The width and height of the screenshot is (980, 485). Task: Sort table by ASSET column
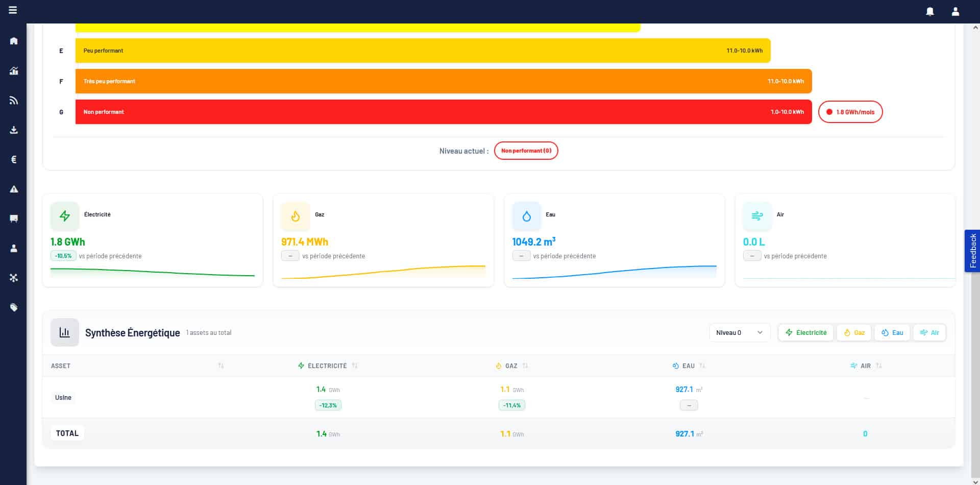(220, 366)
